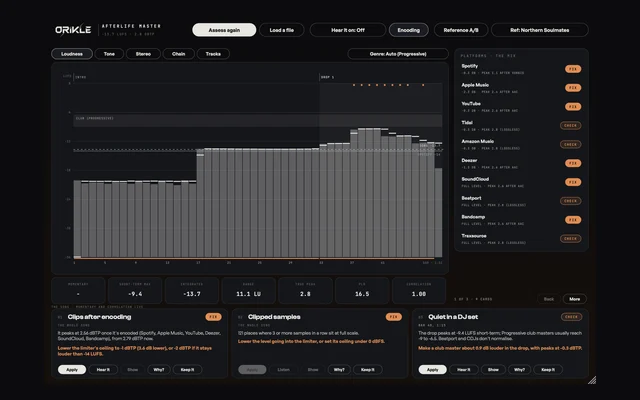
Task: Click the CHECK badge for Traxsource
Action: click(571, 238)
